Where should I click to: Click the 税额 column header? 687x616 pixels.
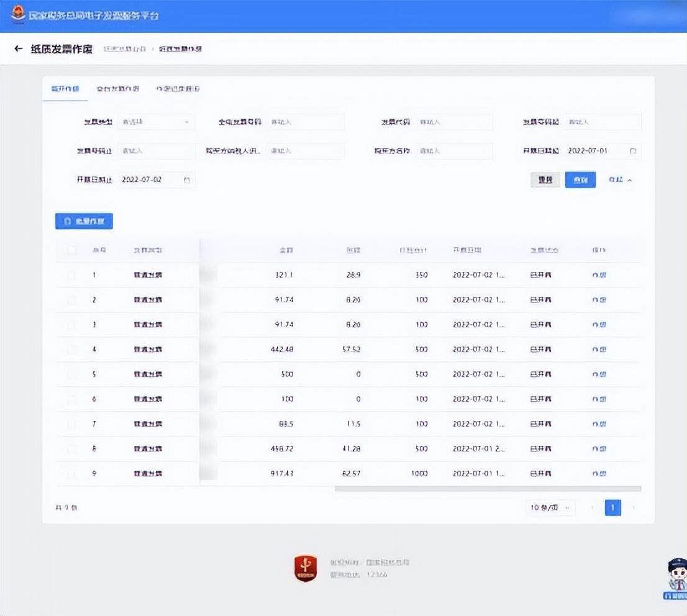point(353,250)
